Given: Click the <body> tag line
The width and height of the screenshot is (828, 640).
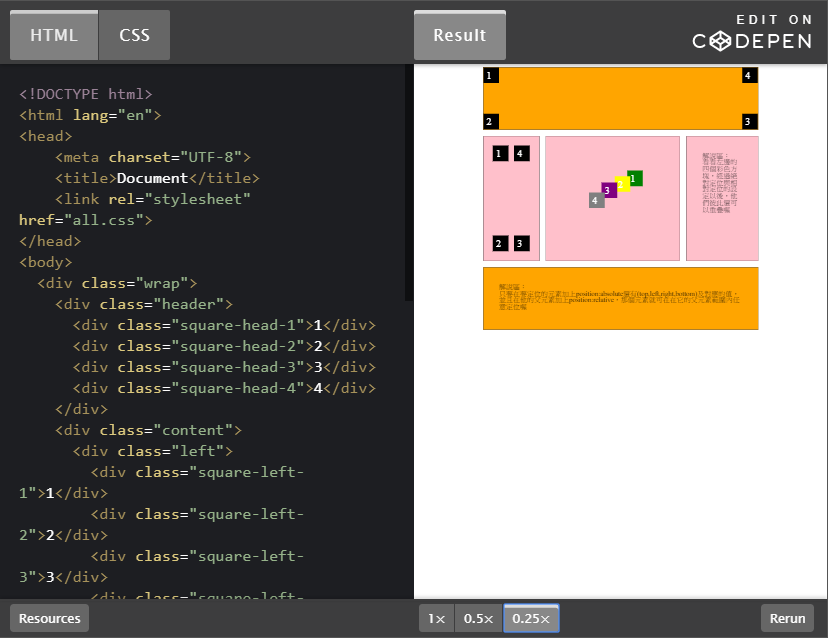Looking at the screenshot, I should coord(45,262).
